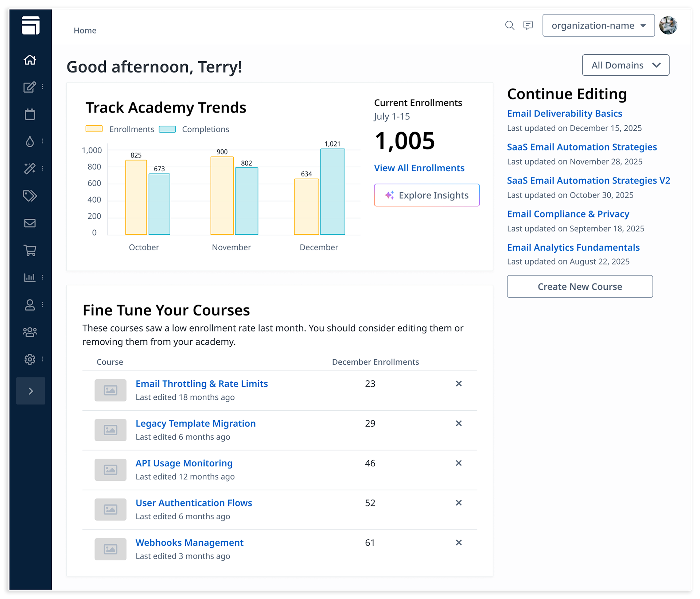Open the tags icon in sidebar

tap(30, 196)
